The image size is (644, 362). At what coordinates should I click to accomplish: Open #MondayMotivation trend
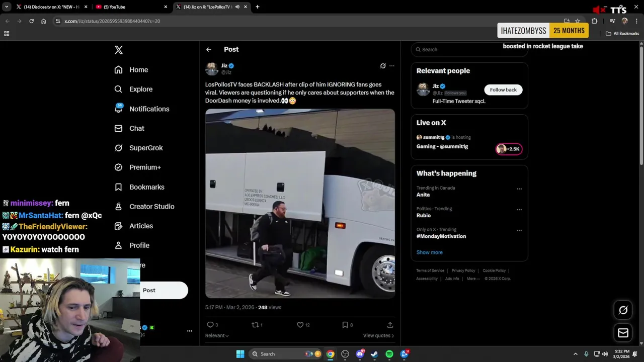441,236
